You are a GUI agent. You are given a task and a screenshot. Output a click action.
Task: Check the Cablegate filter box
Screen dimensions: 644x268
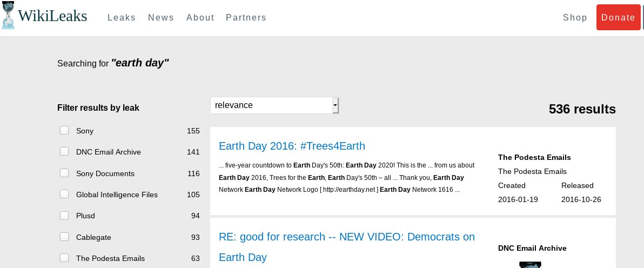[x=64, y=236]
